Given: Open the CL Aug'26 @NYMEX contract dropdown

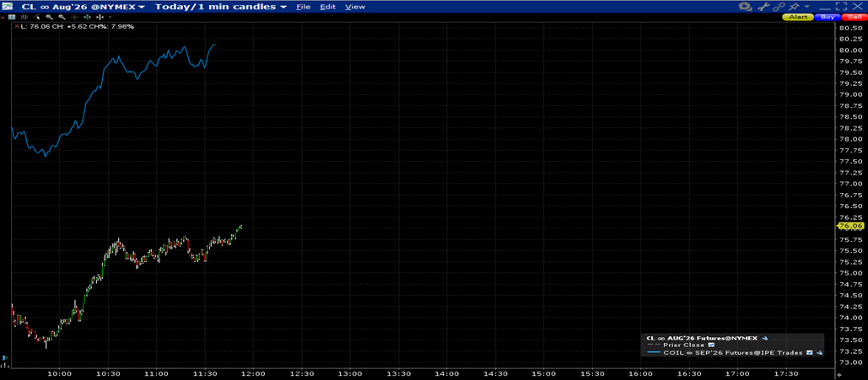Looking at the screenshot, I should 83,7.
